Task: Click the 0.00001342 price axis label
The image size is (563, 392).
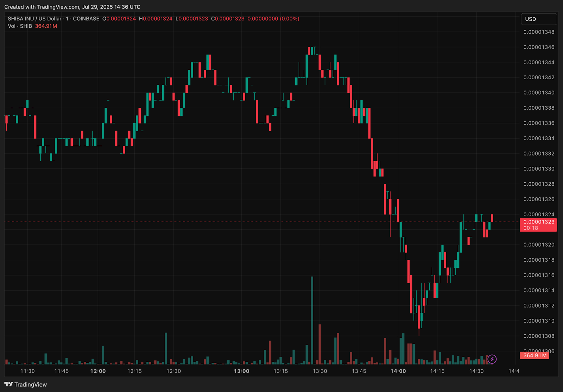Action: pyautogui.click(x=539, y=77)
